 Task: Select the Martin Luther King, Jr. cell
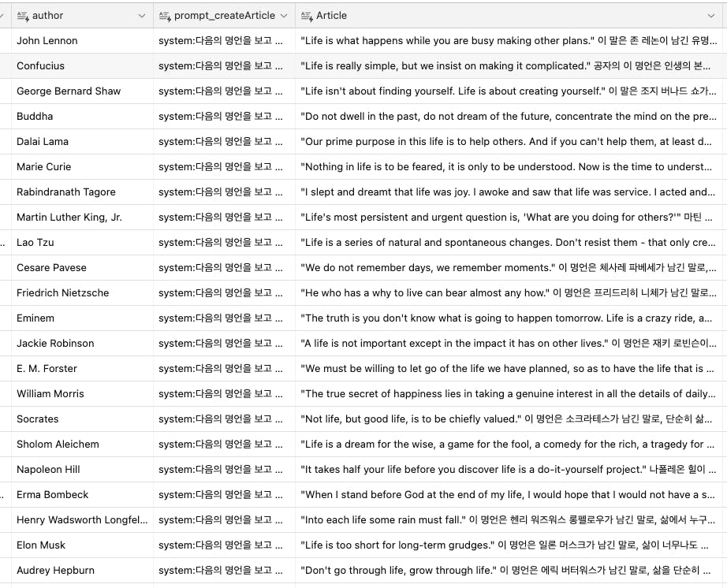click(x=82, y=218)
